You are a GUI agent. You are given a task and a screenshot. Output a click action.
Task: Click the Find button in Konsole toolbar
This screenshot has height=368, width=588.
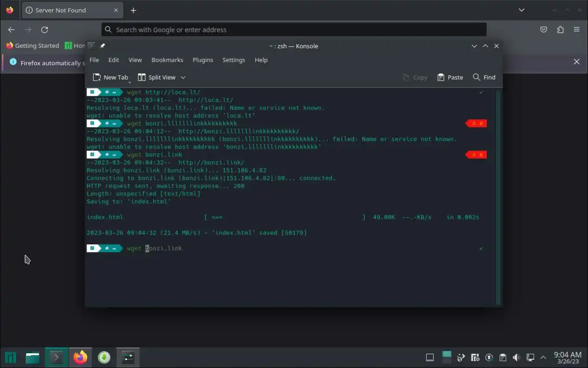(x=484, y=77)
